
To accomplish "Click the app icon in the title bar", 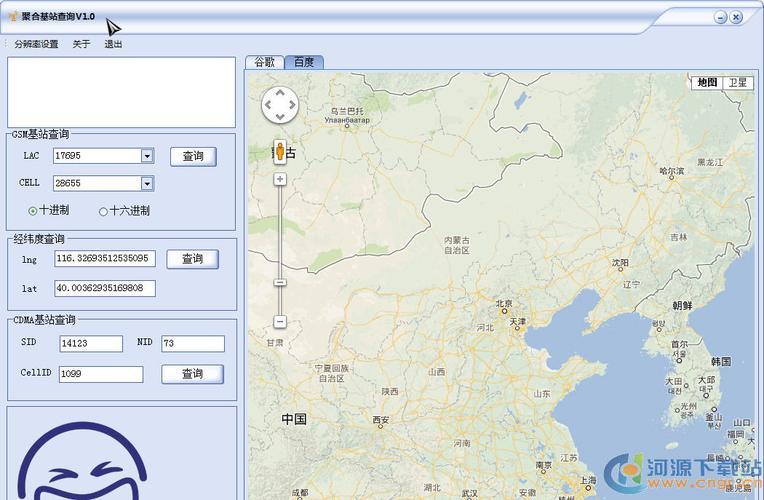I will click(14, 17).
